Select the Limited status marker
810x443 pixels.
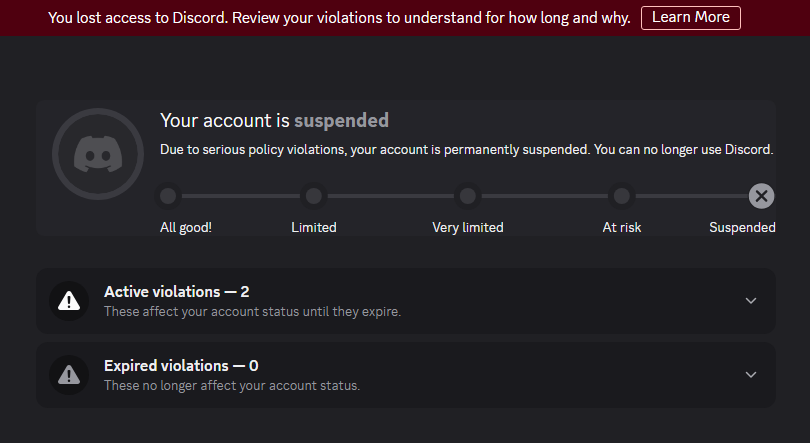point(314,196)
